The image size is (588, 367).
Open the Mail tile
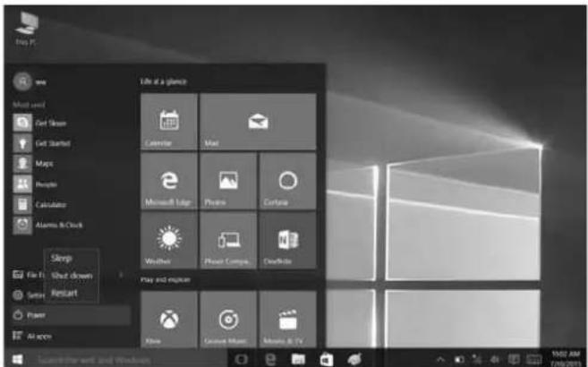coord(258,122)
